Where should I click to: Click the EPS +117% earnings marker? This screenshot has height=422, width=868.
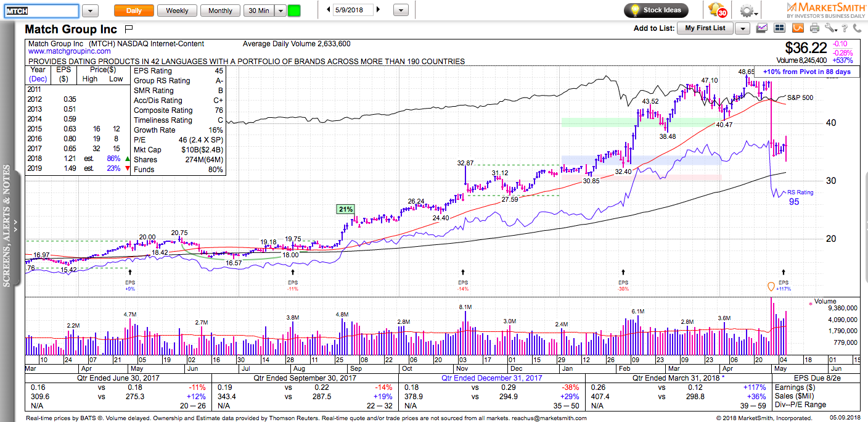[x=784, y=286]
